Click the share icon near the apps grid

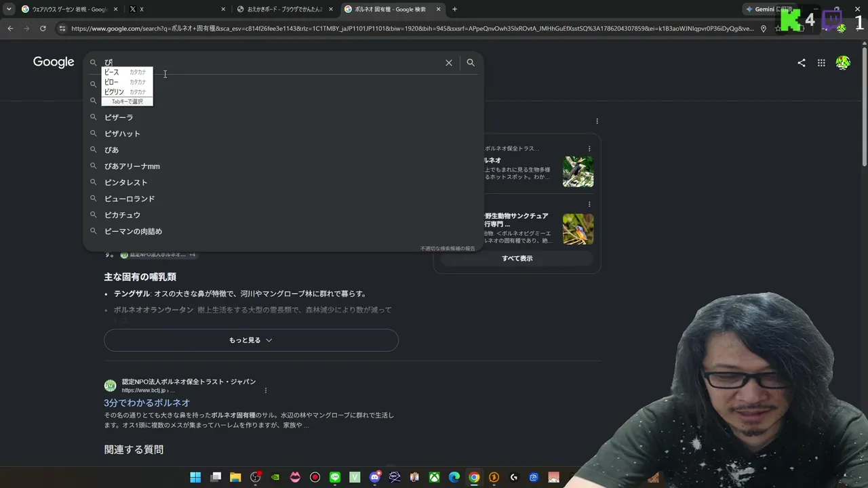point(802,63)
